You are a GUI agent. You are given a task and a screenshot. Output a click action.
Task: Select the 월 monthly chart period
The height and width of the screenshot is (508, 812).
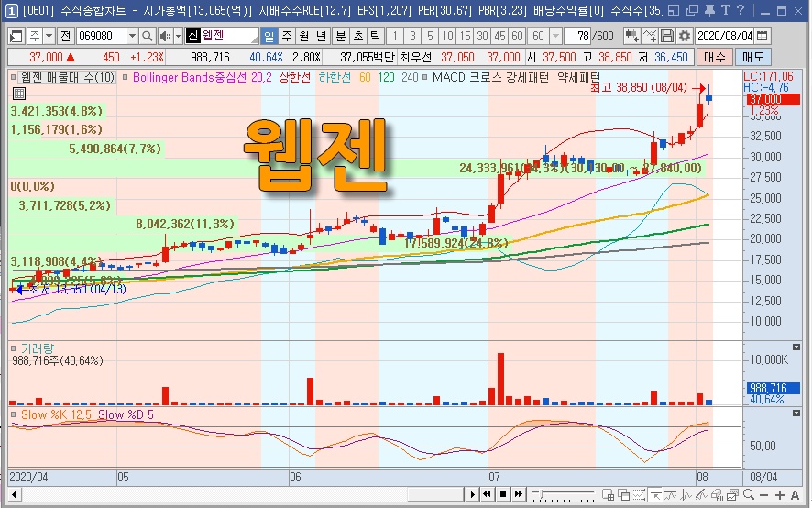click(x=304, y=36)
